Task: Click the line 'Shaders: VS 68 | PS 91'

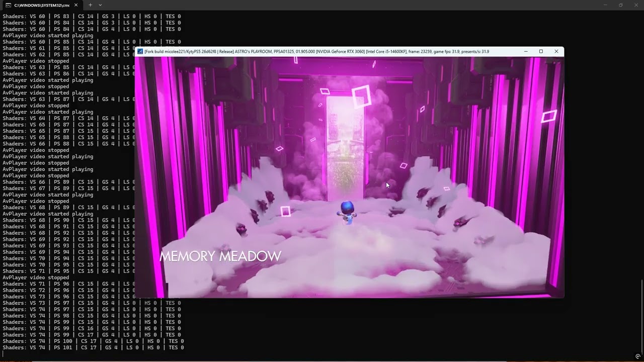Action: (68, 226)
